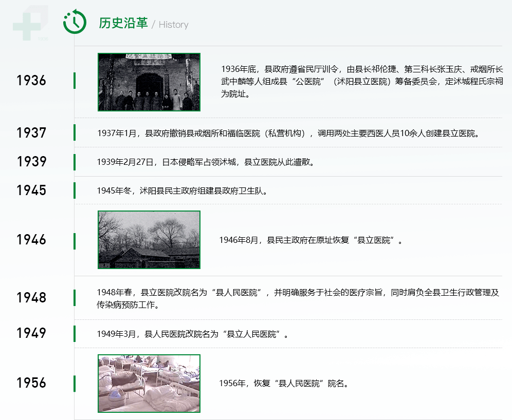512x420 pixels.
Task: Click the gray History subtitle text
Action: pos(173,25)
